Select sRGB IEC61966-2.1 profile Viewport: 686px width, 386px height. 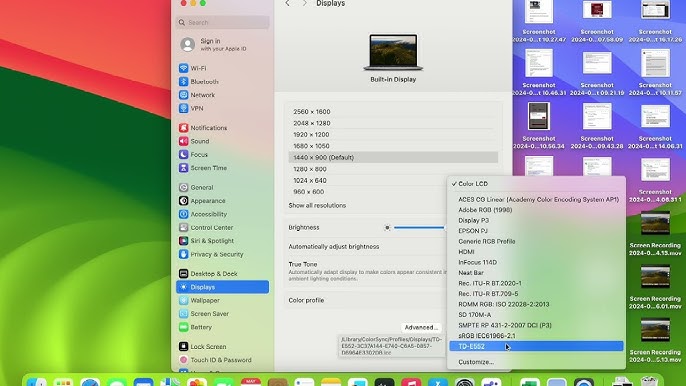click(536, 336)
